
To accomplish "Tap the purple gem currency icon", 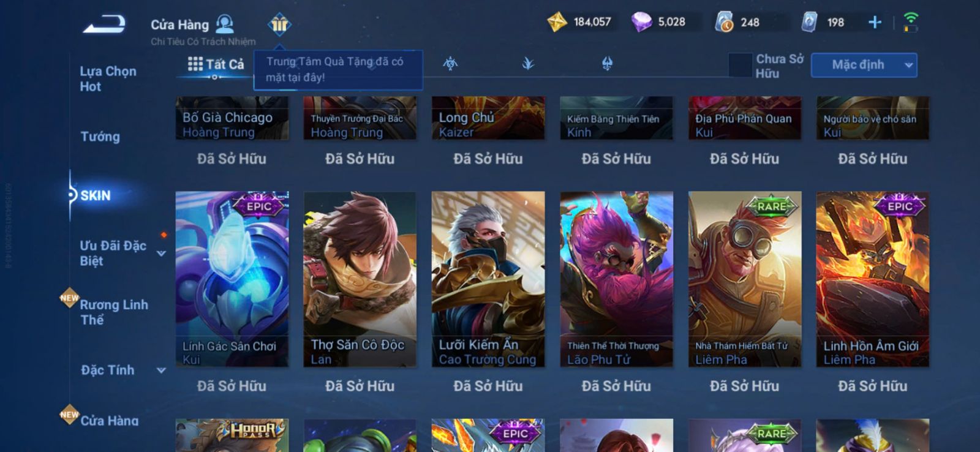I will [641, 22].
